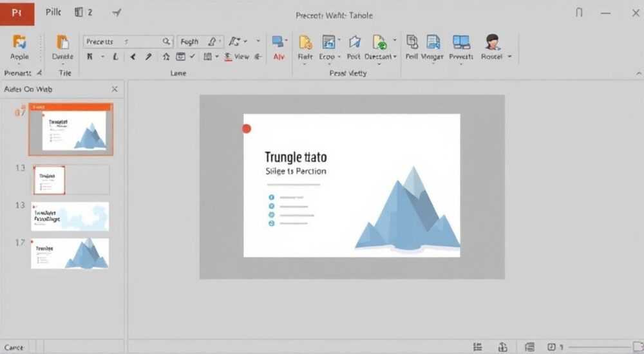
Task: Expand the arrow after the text-effects icon
Action: (245, 41)
